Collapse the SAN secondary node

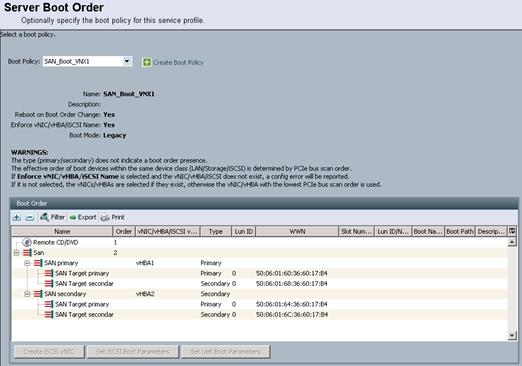(27, 294)
